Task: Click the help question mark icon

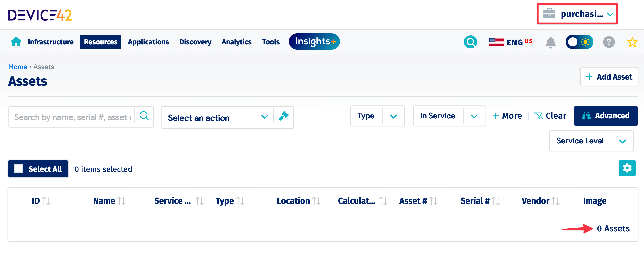Action: (609, 42)
